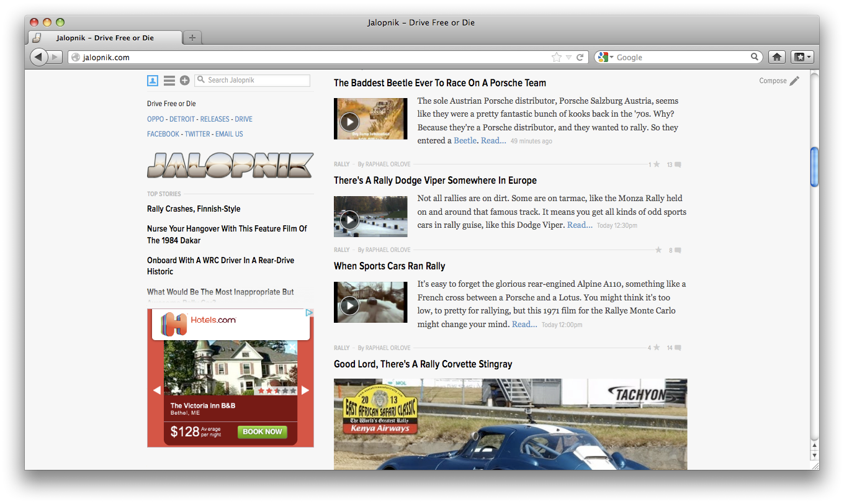The width and height of the screenshot is (844, 504).
Task: Open headline There's A Rally Dodge Viper
Action: [x=435, y=181]
